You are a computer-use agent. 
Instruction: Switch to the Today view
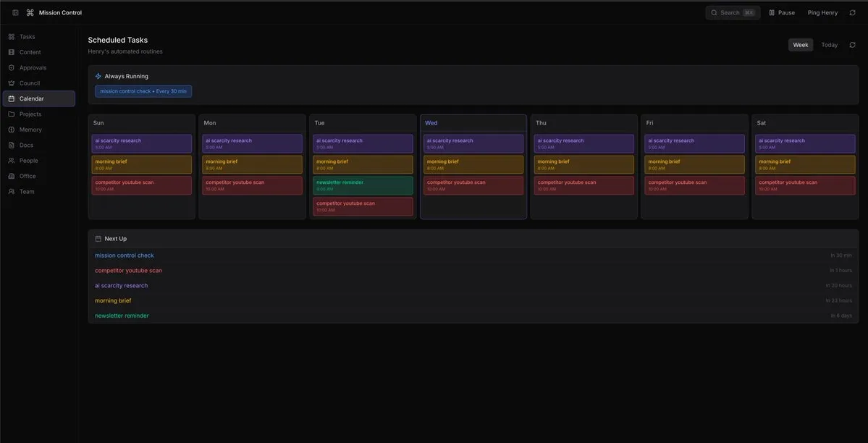[829, 45]
